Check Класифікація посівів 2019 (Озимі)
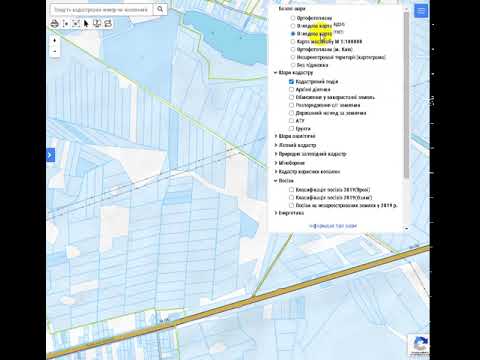480x360 pixels. pyautogui.click(x=291, y=198)
